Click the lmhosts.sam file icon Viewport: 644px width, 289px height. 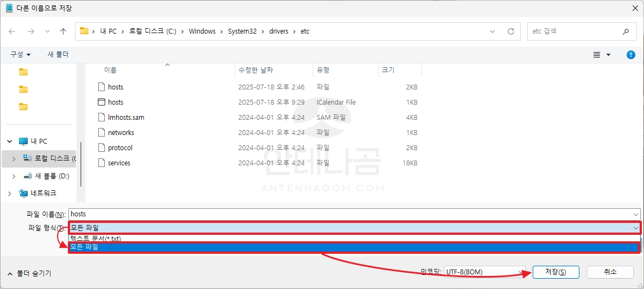click(102, 117)
